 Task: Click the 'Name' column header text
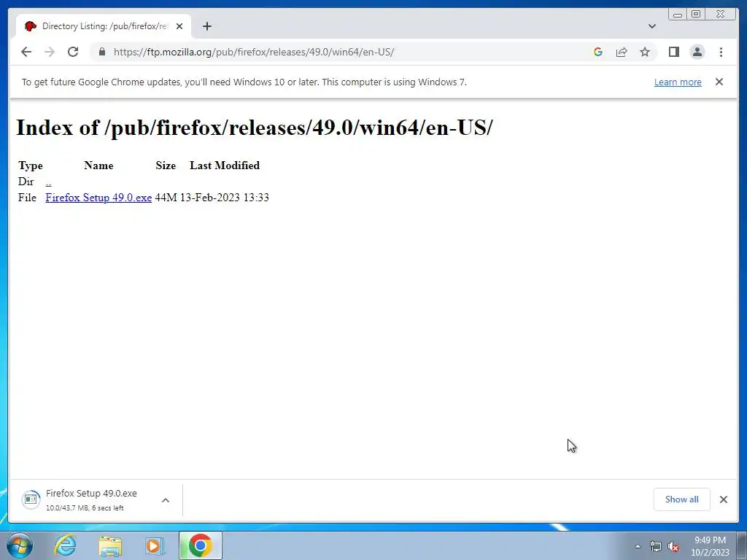[x=98, y=166]
